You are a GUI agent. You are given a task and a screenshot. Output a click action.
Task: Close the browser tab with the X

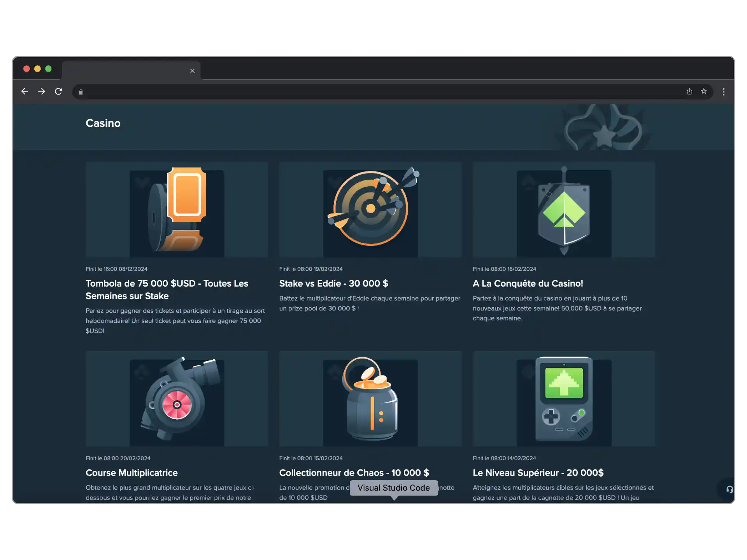(x=192, y=71)
